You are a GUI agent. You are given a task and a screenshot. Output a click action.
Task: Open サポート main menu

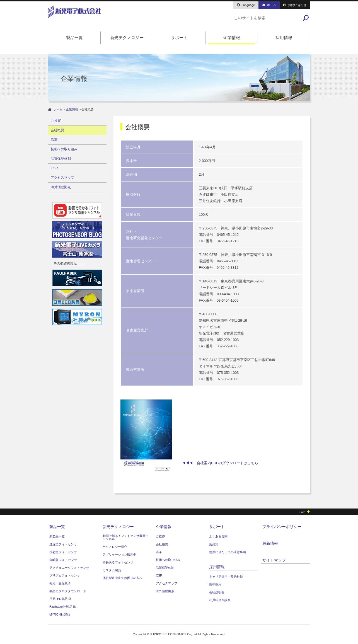179,38
